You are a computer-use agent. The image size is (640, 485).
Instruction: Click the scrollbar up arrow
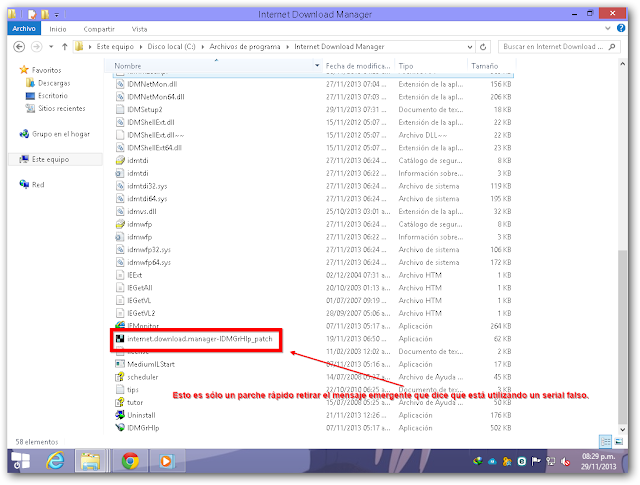pyautogui.click(x=622, y=64)
